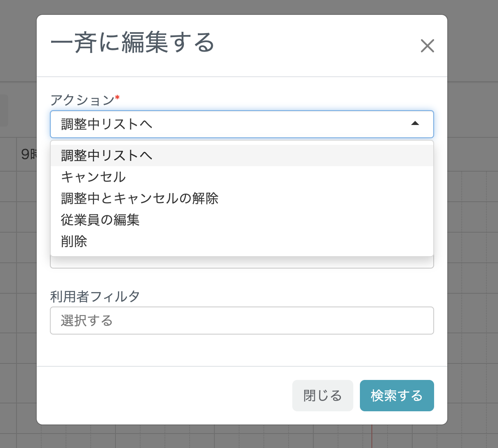Screen dimensions: 498x448
Task: Click the teal 検索する confirmation button
Action: 397,395
